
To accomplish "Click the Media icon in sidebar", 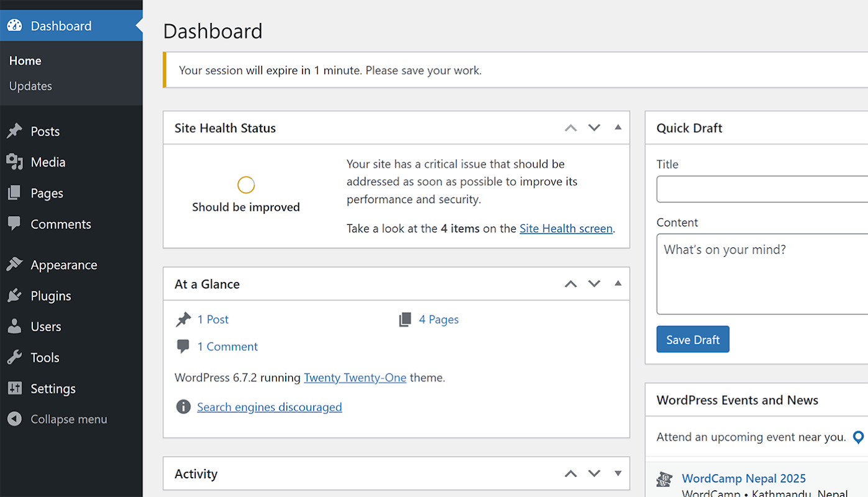I will click(14, 162).
